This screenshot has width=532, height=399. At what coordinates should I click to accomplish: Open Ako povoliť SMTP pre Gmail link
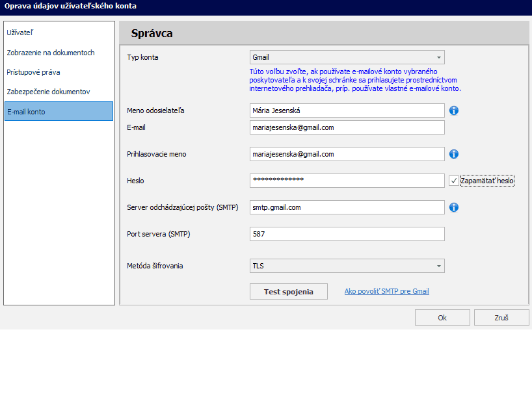386,292
